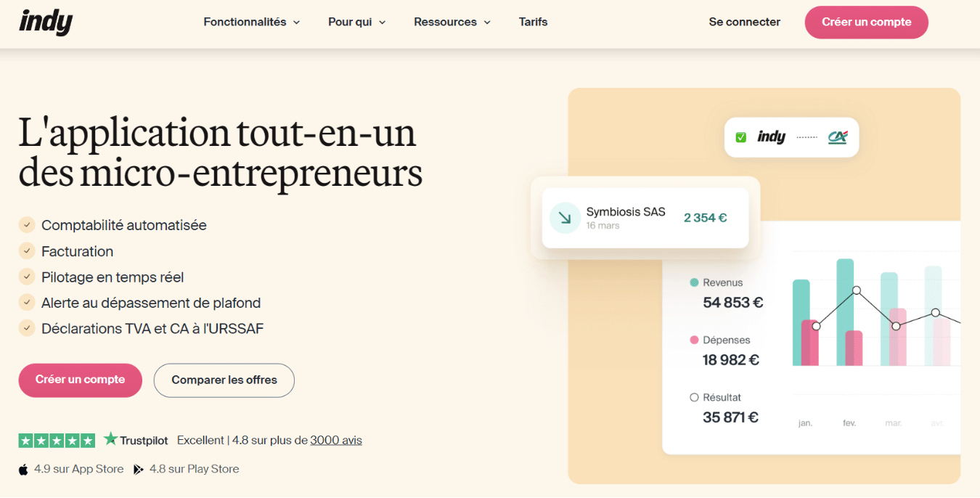Click the Google Play Store icon
This screenshot has width=980, height=498.
[x=138, y=470]
